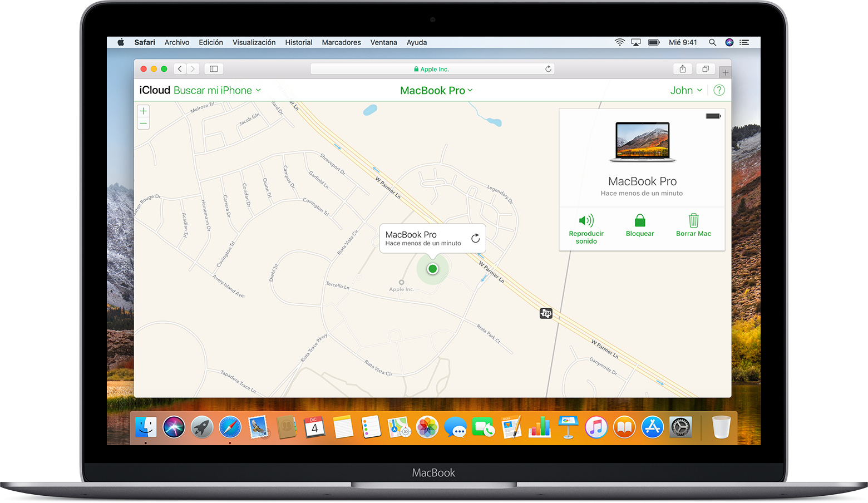Show the Safari sidebar

(x=214, y=69)
